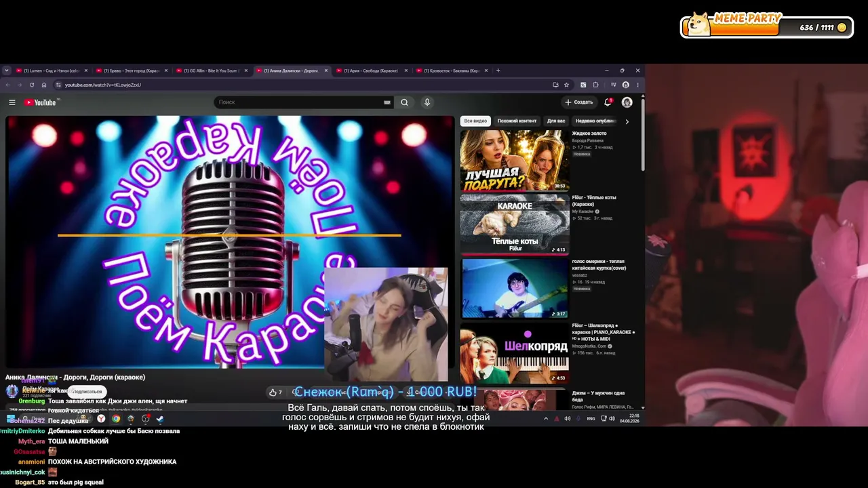Click the 'Борода Раввина' channel name
Viewport: 868px width, 488px height.
(x=587, y=140)
